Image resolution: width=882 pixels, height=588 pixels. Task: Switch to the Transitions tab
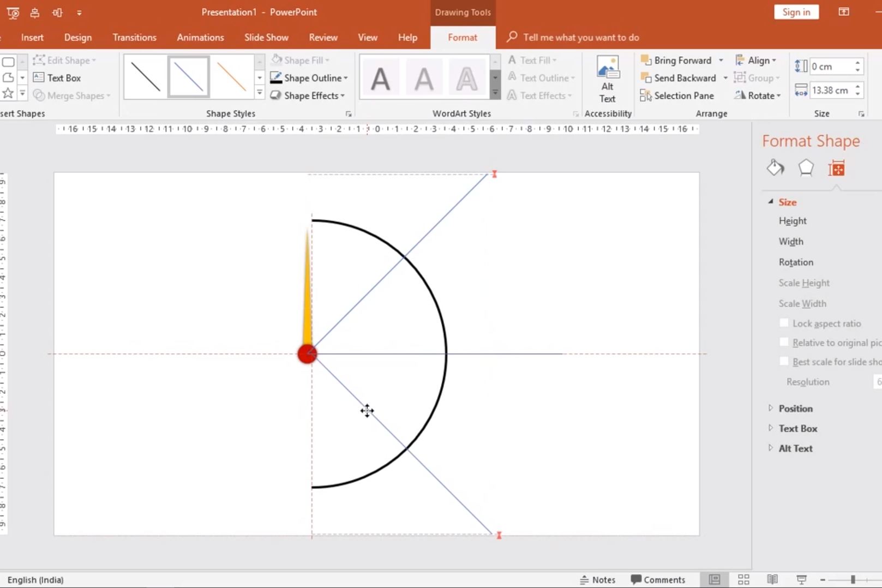tap(134, 38)
